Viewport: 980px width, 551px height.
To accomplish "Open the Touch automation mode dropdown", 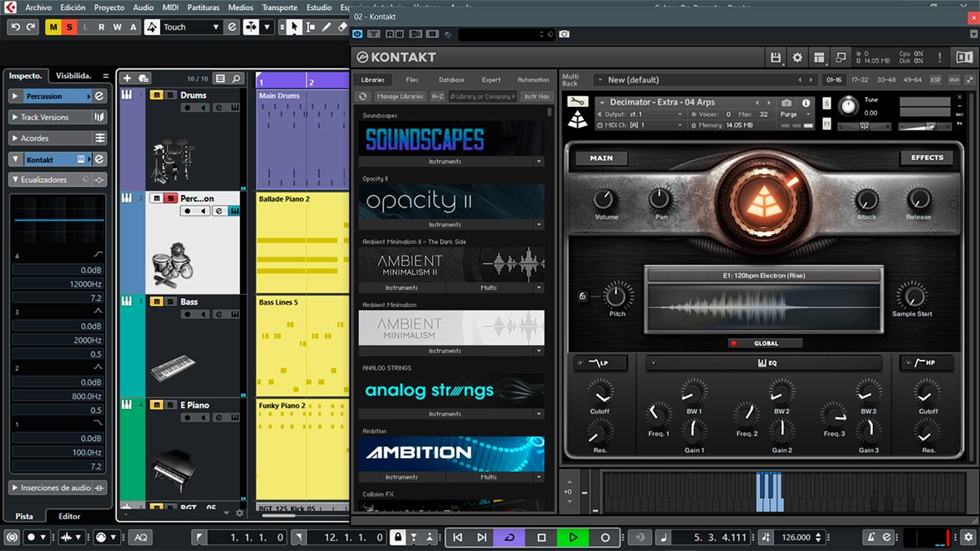I will (x=216, y=27).
